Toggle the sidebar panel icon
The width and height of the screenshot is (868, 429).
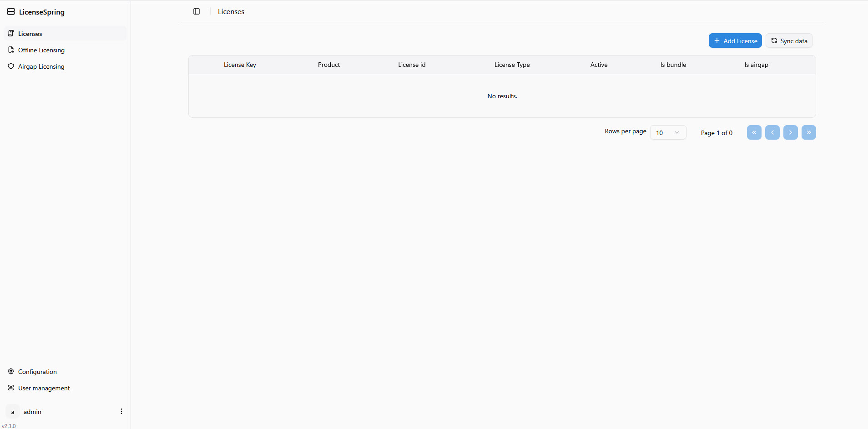point(197,12)
